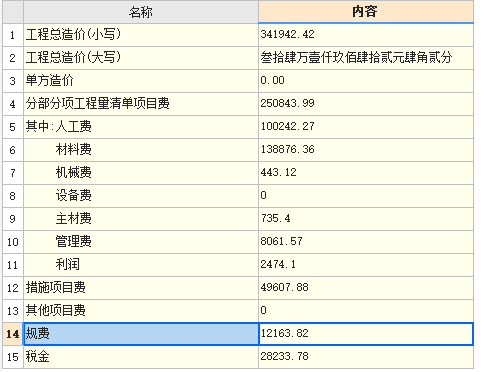Select the value 0.00 for 单方造价

[x=366, y=81]
